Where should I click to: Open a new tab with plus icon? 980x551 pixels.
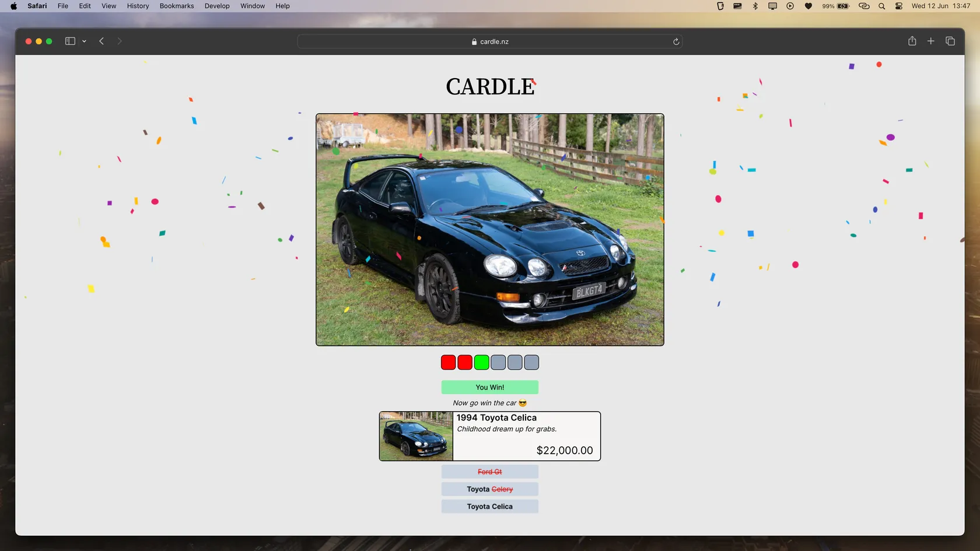[931, 41]
